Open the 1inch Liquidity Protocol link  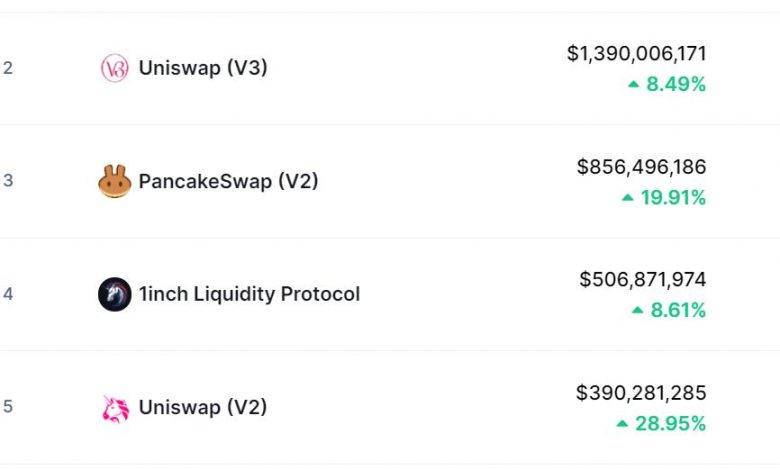(249, 294)
